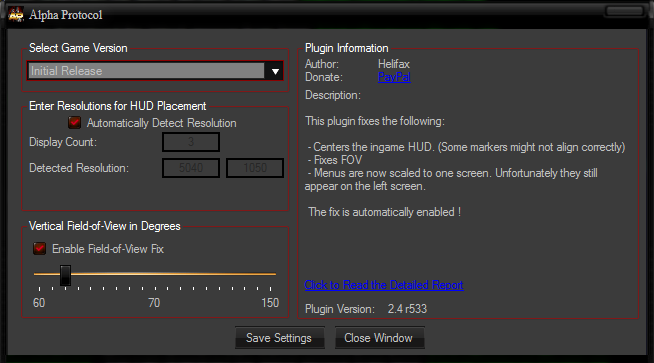Click the Save Settings button

click(x=279, y=338)
